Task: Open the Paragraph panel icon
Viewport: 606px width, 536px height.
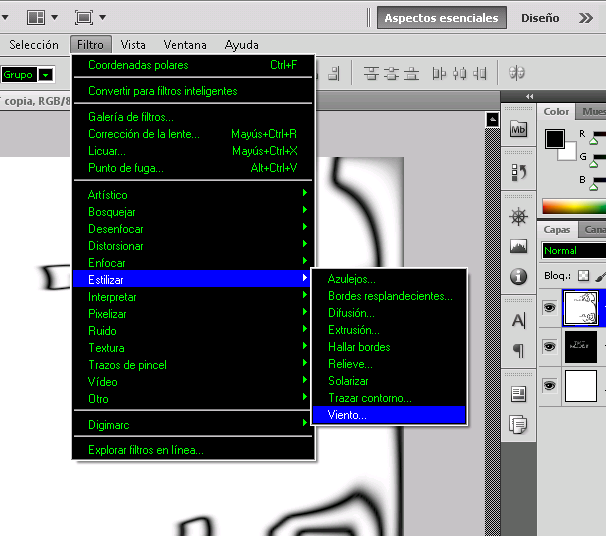Action: coord(518,350)
